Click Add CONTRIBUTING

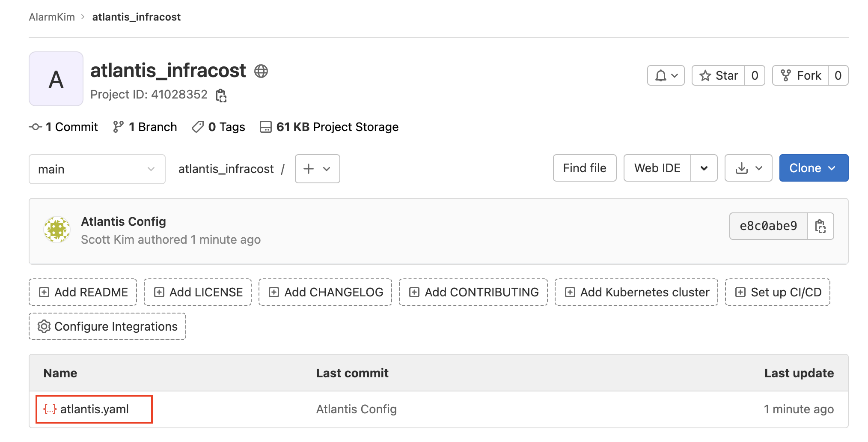coord(473,292)
